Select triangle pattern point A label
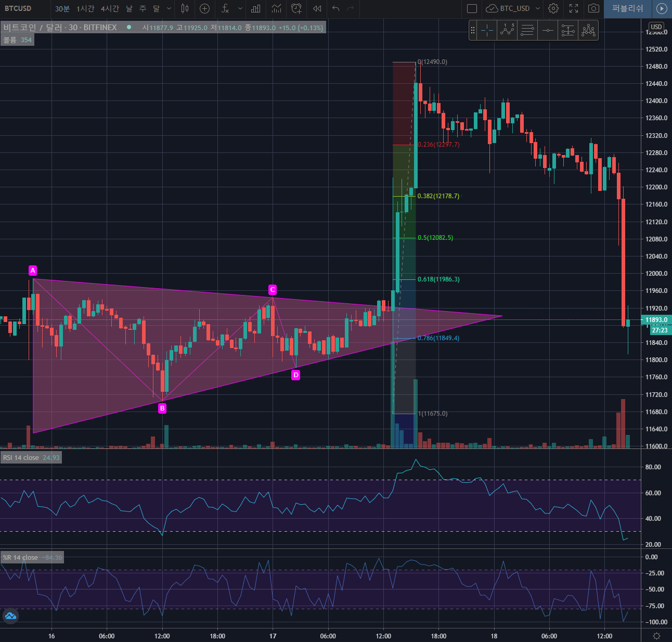Screen dimensions: 672x642 pyautogui.click(x=33, y=271)
